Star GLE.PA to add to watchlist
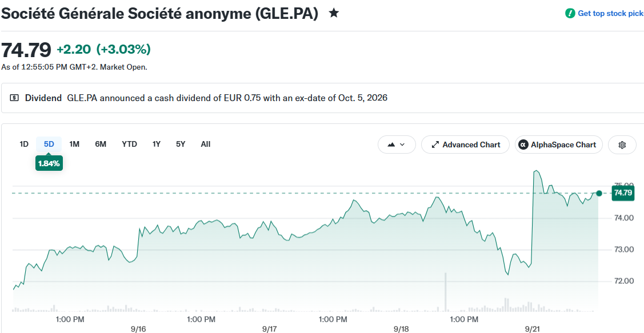The image size is (644, 333). pyautogui.click(x=334, y=13)
